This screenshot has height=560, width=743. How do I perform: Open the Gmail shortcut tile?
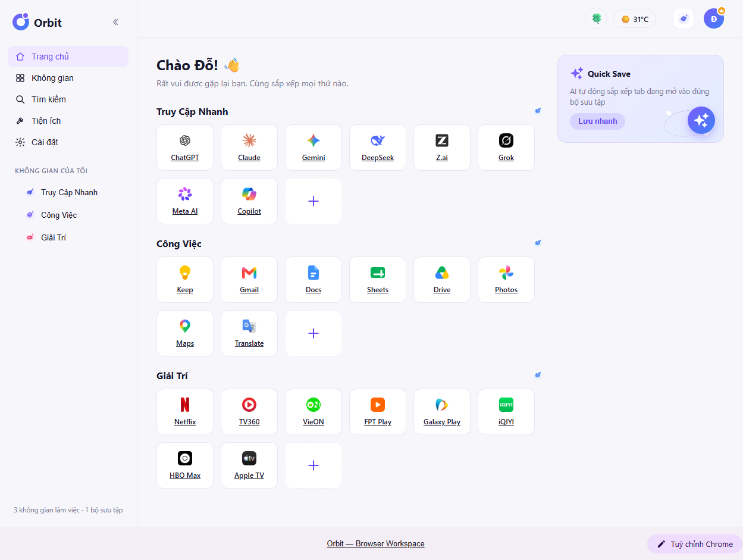[x=249, y=280]
